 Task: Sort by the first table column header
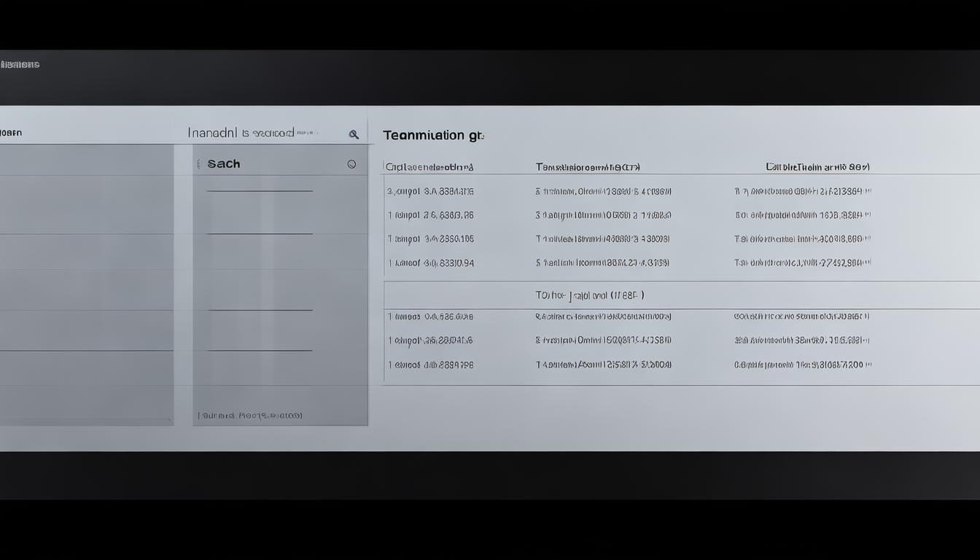tap(429, 167)
